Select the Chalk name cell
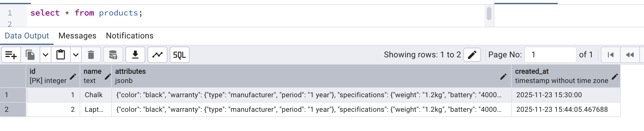Screen dimensions: 644x131 click(x=94, y=95)
